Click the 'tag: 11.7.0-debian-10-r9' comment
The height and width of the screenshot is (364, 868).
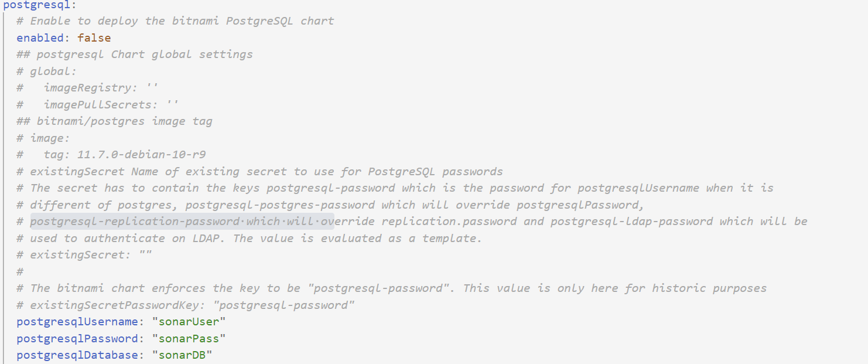click(x=125, y=155)
